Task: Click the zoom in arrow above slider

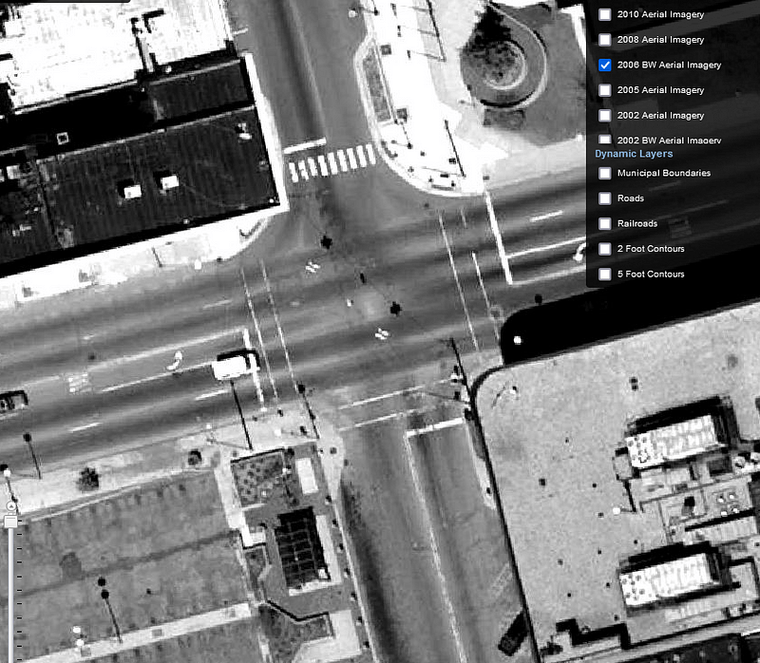Action: 10,506
